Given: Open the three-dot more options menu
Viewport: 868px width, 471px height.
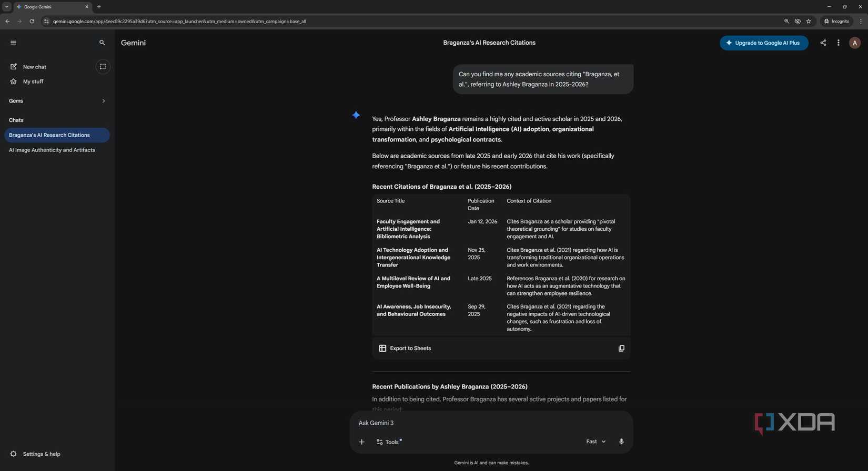Looking at the screenshot, I should click(838, 43).
